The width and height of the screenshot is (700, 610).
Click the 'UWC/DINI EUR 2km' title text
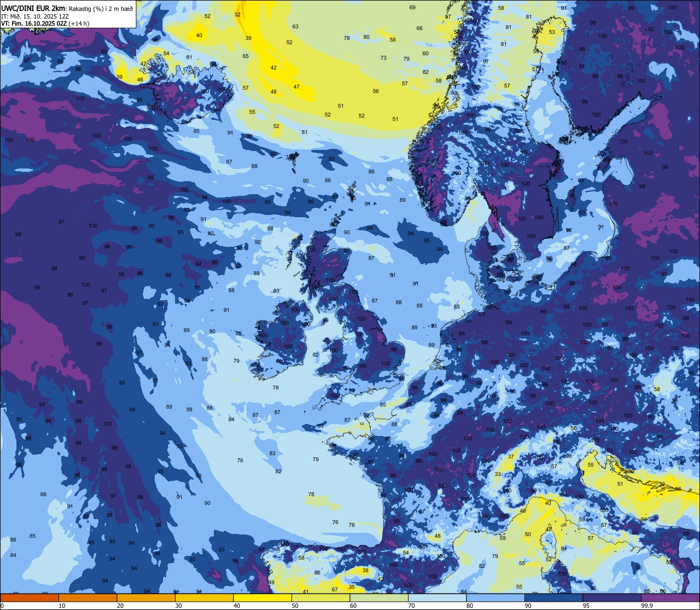[x=33, y=8]
